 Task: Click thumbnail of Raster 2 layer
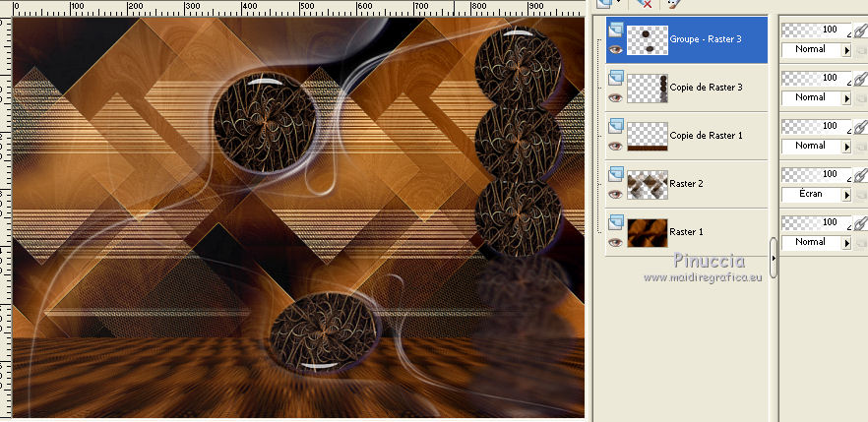(x=648, y=185)
